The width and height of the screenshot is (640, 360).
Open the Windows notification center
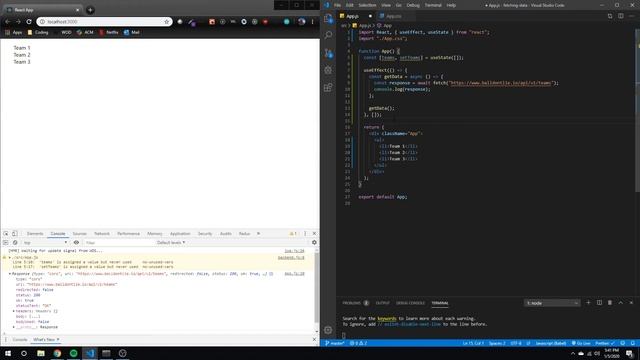(629, 353)
